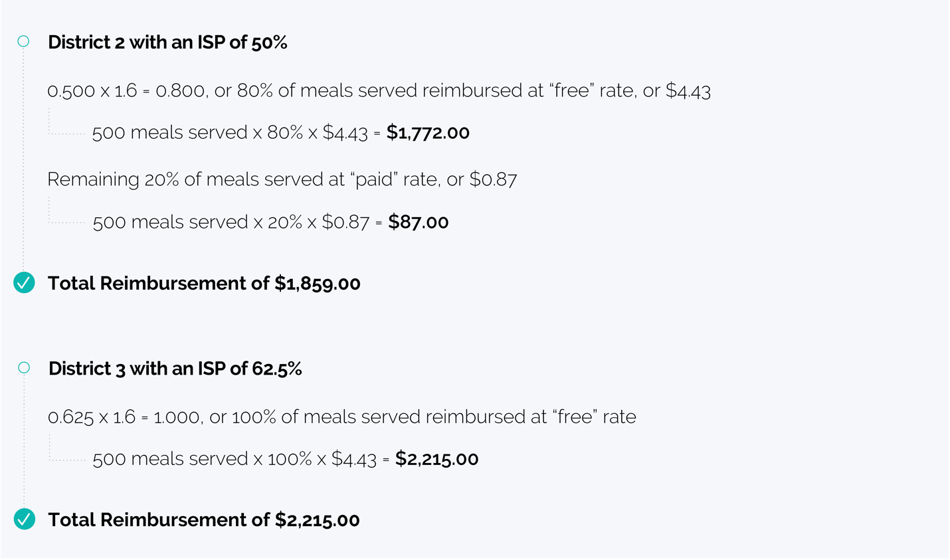Click the teal checkmark beside $1,859.00 total
Screen dimensions: 950x560
[24, 283]
